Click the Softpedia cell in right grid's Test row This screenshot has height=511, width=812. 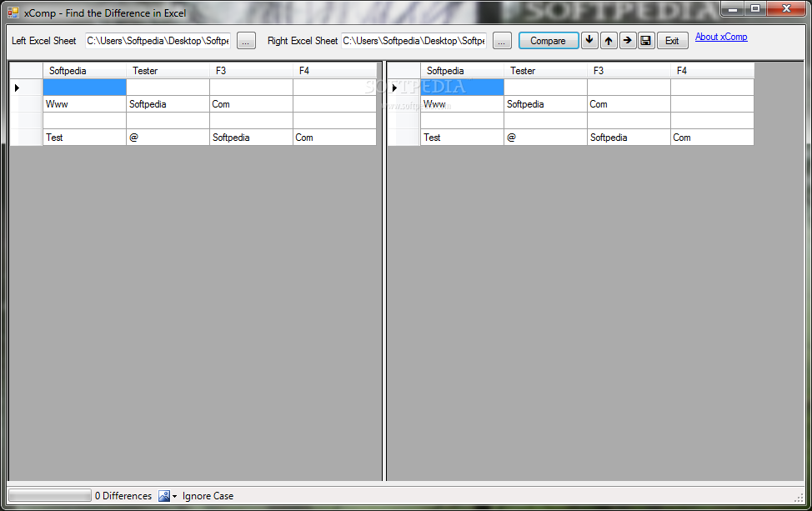(x=629, y=138)
